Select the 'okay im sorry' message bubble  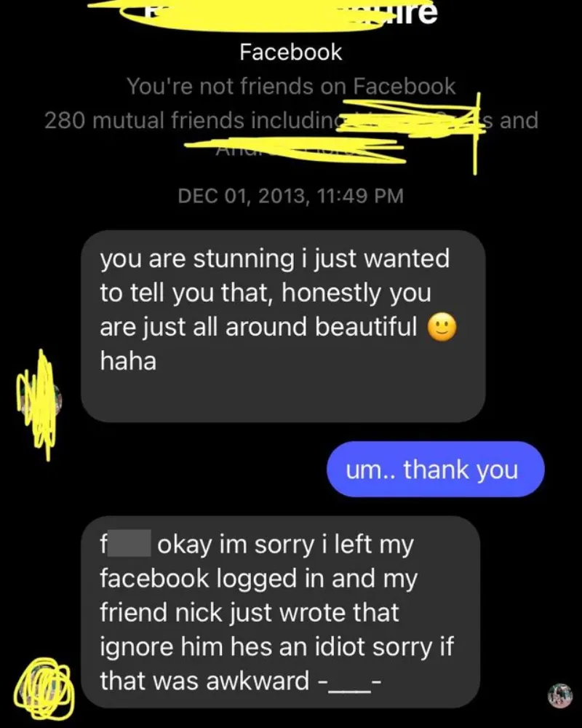[280, 612]
